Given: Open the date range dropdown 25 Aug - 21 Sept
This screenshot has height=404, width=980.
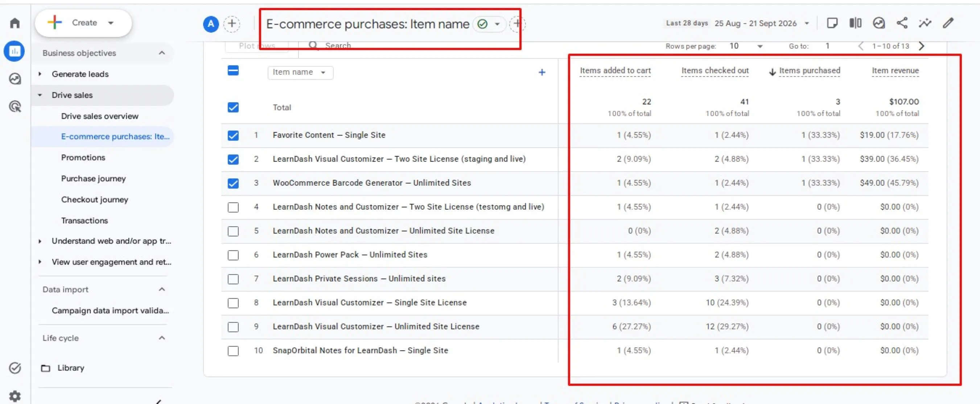Looking at the screenshot, I should pyautogui.click(x=762, y=23).
